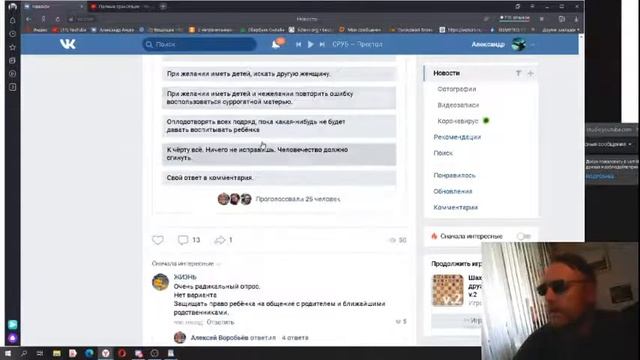This screenshot has width=640, height=360.
Task: Open commenter ЖИЗНЬ profile name
Action: tap(185, 277)
